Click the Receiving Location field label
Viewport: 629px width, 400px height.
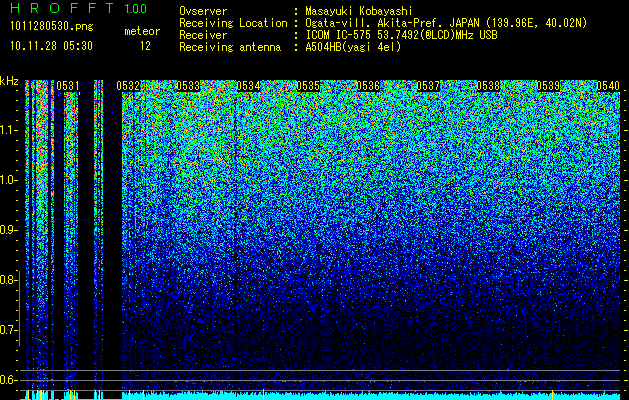tap(233, 23)
